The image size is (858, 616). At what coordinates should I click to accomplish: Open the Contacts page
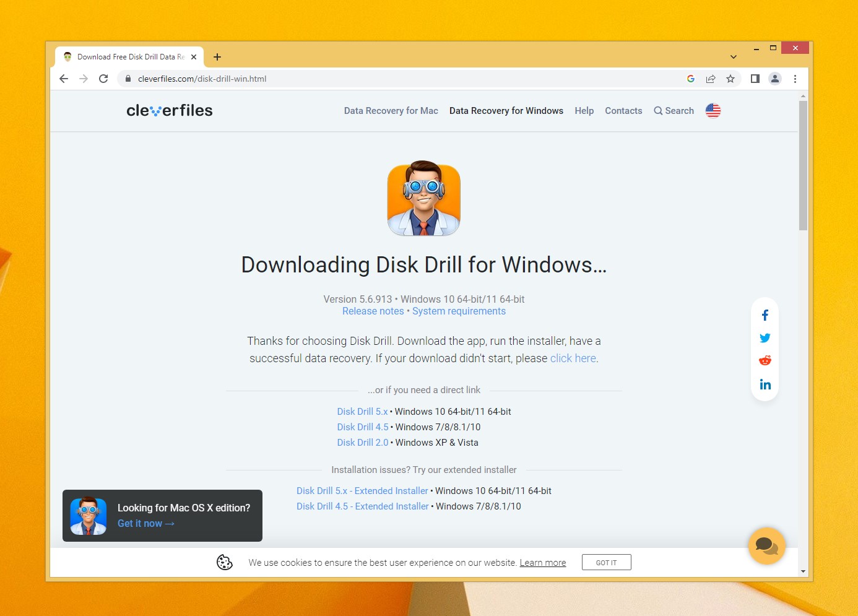(x=623, y=111)
